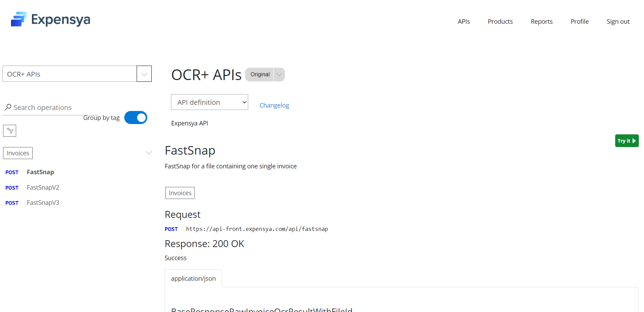The height and width of the screenshot is (312, 644).
Task: Open the Profile page
Action: 579,21
